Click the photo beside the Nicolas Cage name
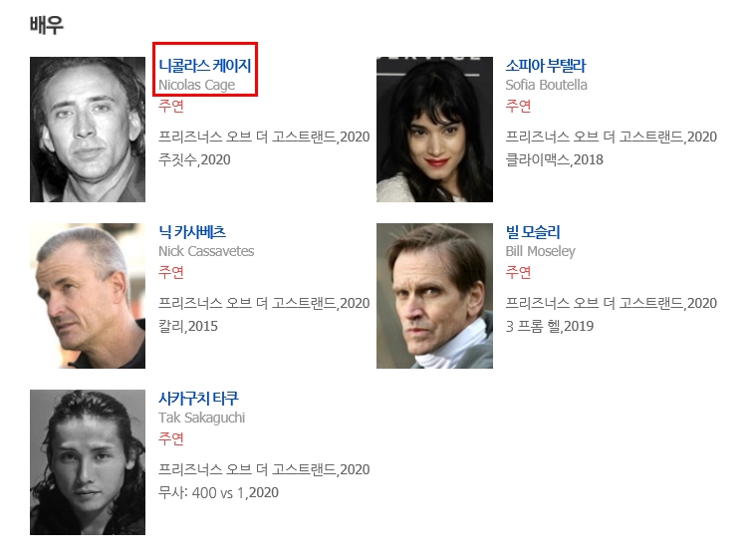751x560 pixels. [x=88, y=130]
